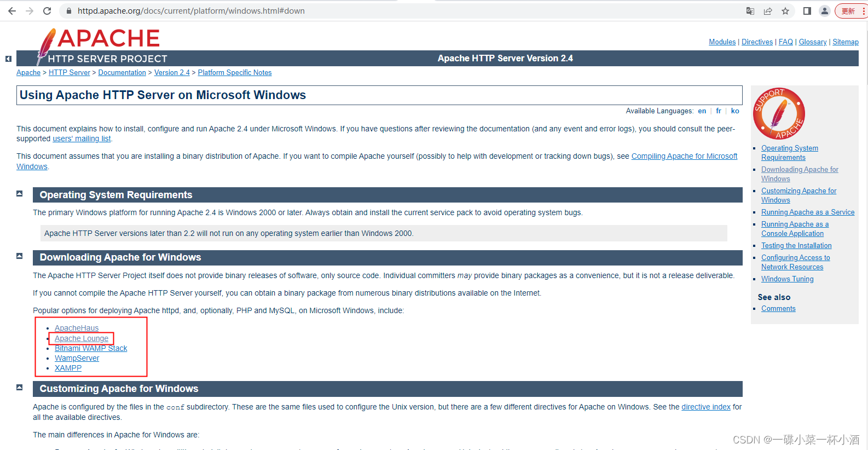Screen dimensions: 868x450
Task: Open the Apache Lounge link
Action: [x=82, y=339]
